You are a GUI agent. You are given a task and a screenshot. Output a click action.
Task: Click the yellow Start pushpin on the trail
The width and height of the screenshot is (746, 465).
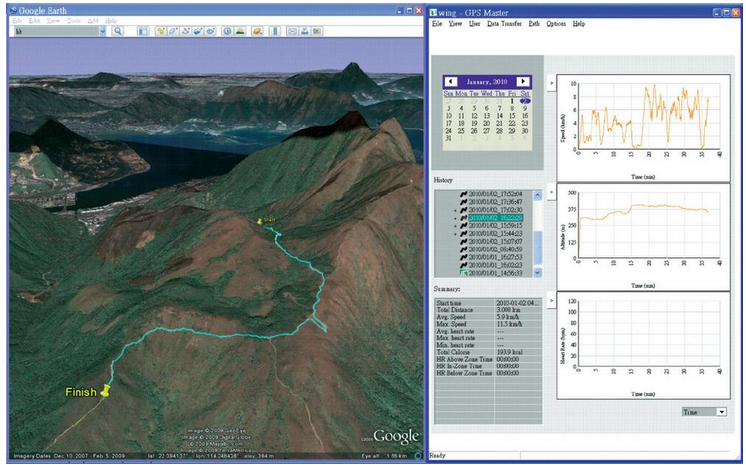point(260,221)
